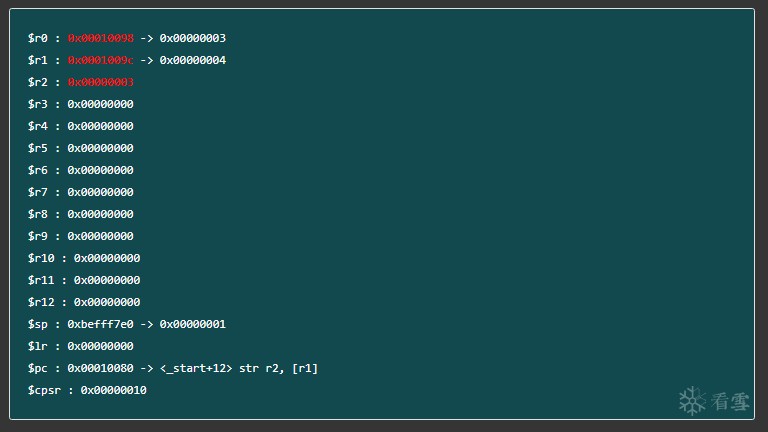Image resolution: width=768 pixels, height=432 pixels.
Task: Select the $r7 register value
Action: pyautogui.click(x=100, y=192)
